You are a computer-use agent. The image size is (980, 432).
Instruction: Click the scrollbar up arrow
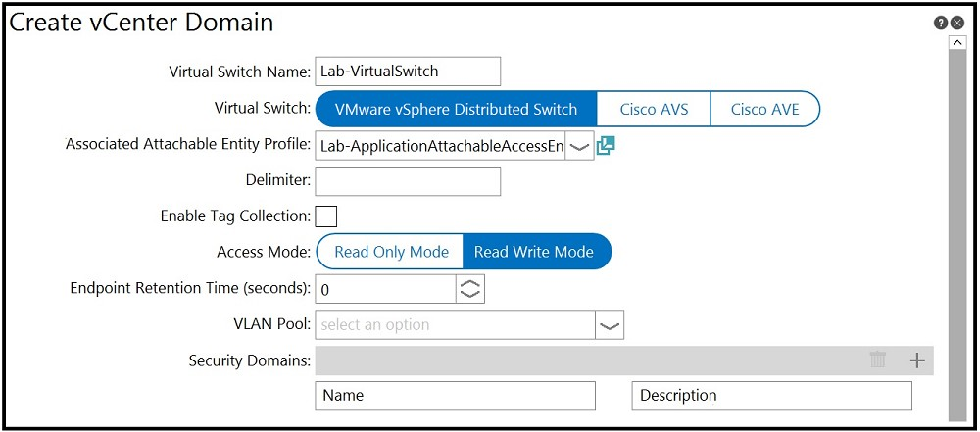[x=957, y=43]
